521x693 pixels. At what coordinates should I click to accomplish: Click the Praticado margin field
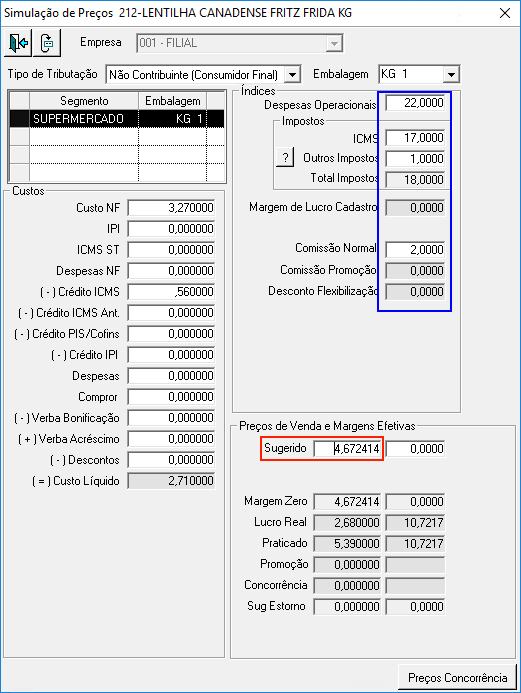click(415, 544)
